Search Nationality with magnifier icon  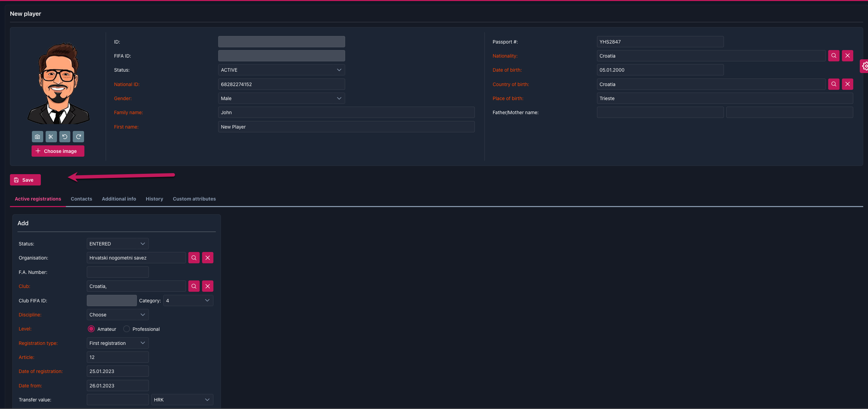pyautogui.click(x=834, y=56)
